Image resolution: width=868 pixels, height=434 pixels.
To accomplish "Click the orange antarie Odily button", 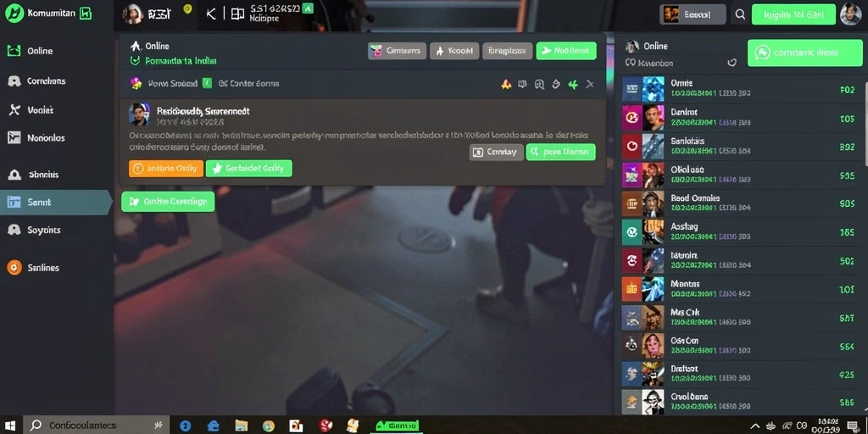I will pyautogui.click(x=166, y=169).
